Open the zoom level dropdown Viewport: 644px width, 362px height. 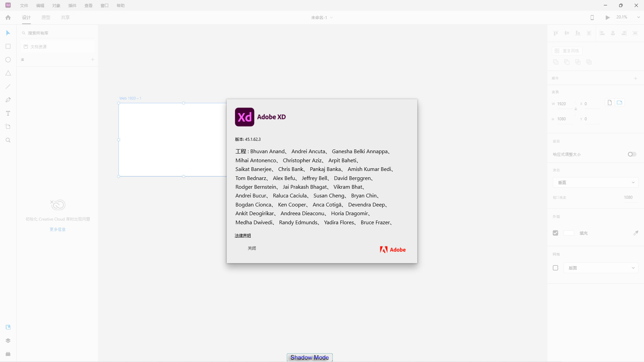638,17
